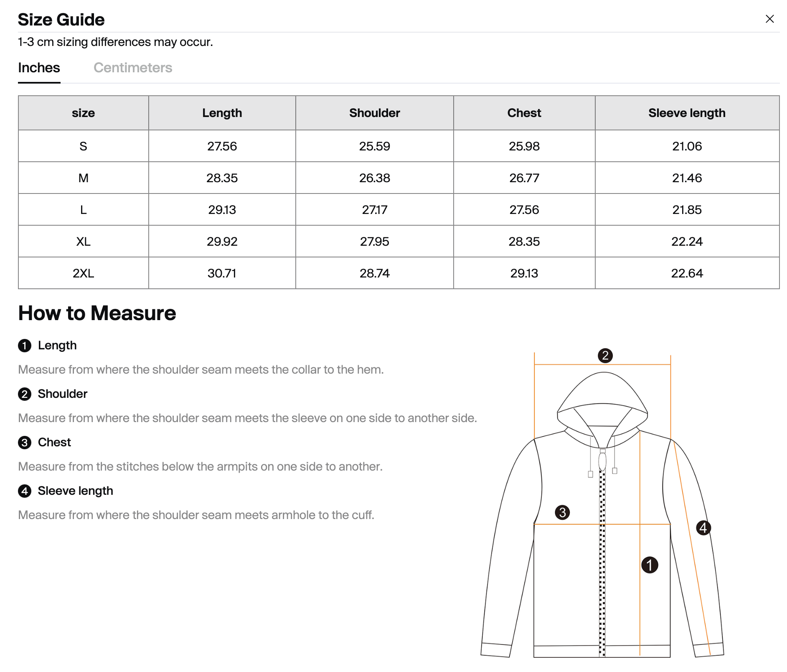Click the XL size row label
787x672 pixels.
[x=83, y=242]
